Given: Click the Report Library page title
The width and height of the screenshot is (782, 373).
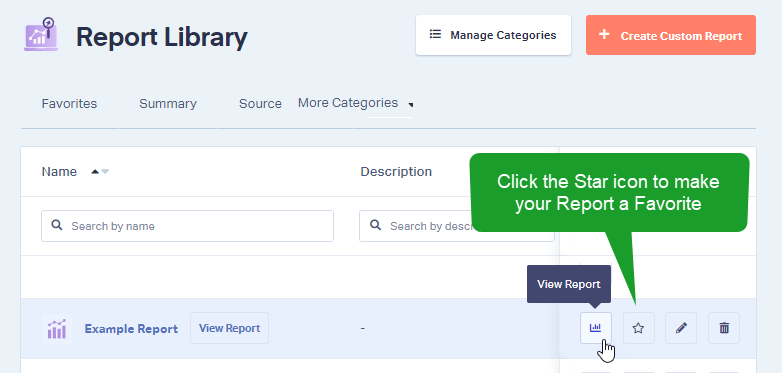Looking at the screenshot, I should 162,37.
